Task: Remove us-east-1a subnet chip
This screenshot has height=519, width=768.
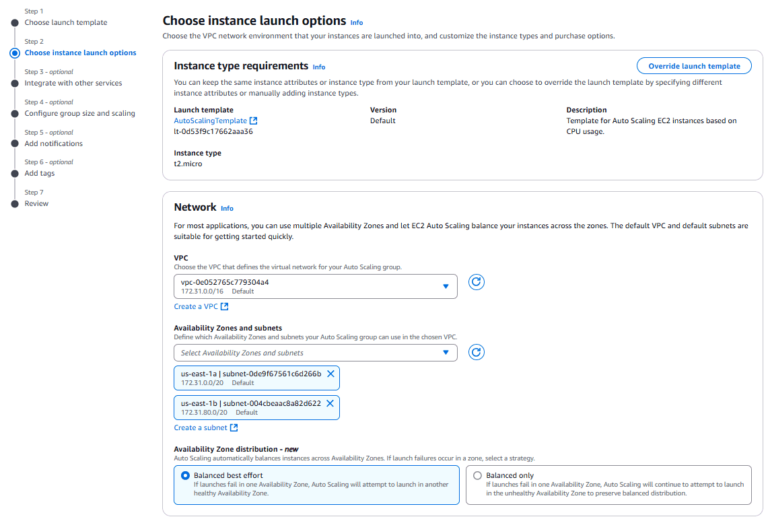Action: point(331,373)
